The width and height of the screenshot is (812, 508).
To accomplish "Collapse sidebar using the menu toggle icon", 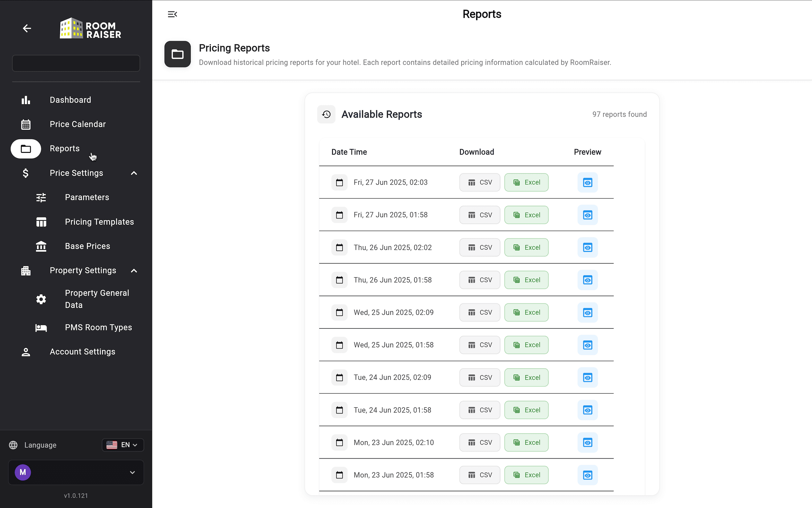I will pos(172,14).
